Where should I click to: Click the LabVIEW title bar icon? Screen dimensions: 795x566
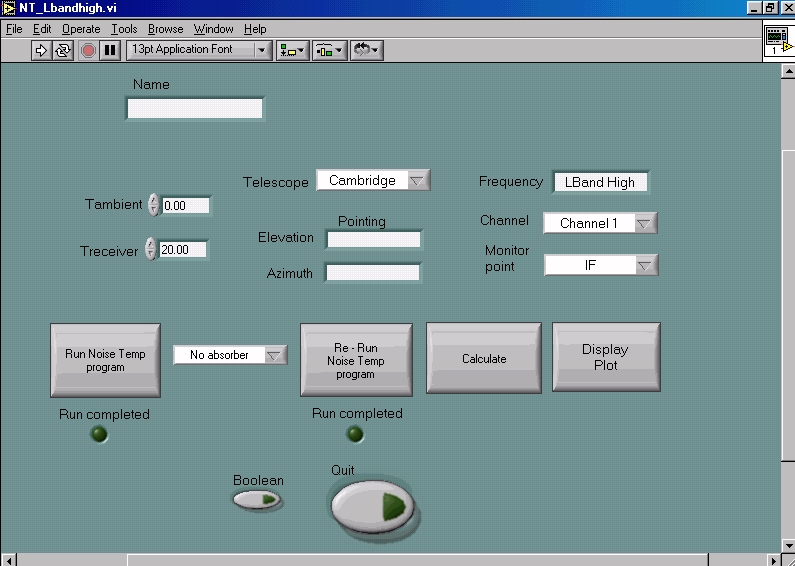pos(8,8)
